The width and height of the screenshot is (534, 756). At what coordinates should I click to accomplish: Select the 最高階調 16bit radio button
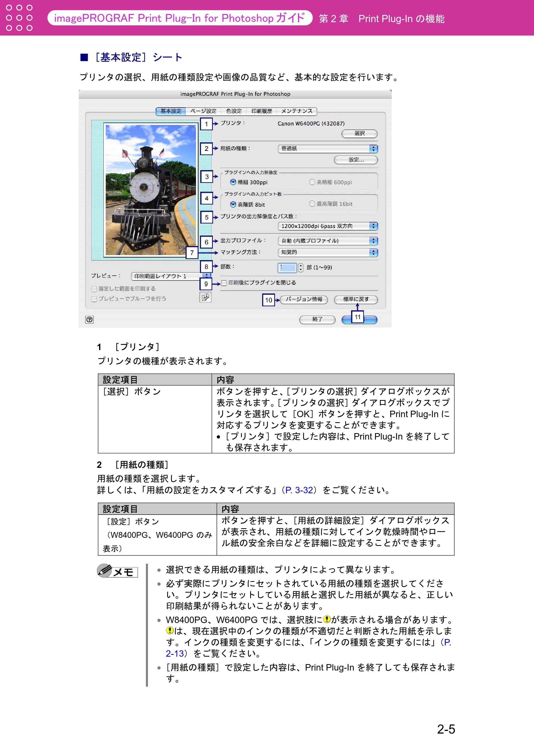[x=312, y=204]
